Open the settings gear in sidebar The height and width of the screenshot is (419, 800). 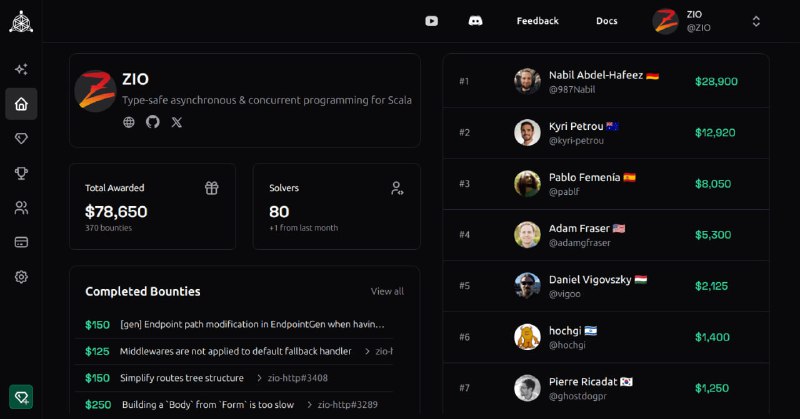[x=21, y=277]
